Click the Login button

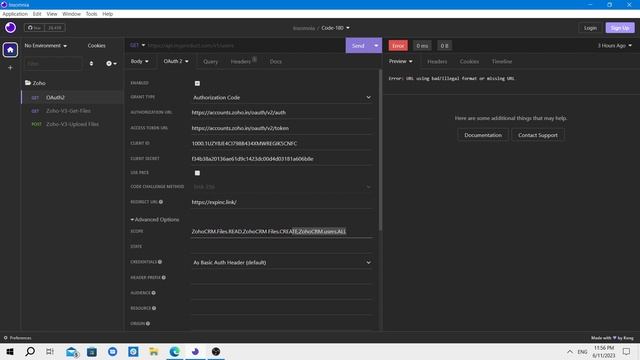pos(590,28)
